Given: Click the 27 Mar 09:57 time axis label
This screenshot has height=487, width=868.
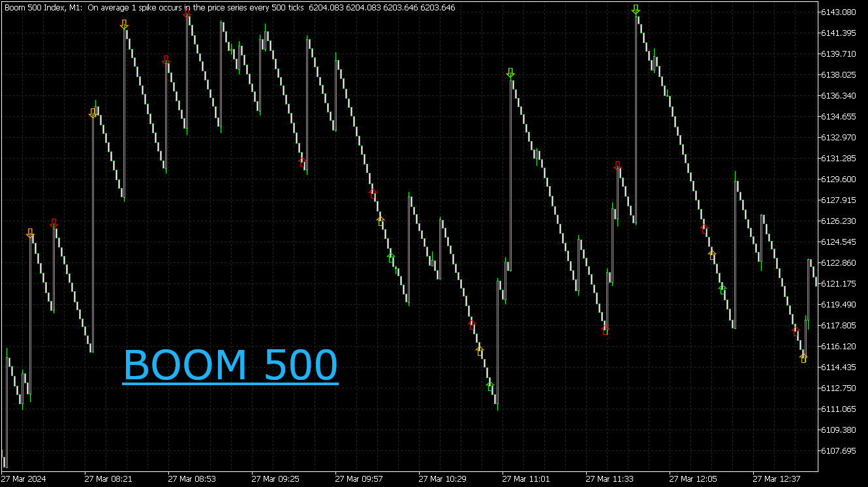Looking at the screenshot, I should [358, 479].
